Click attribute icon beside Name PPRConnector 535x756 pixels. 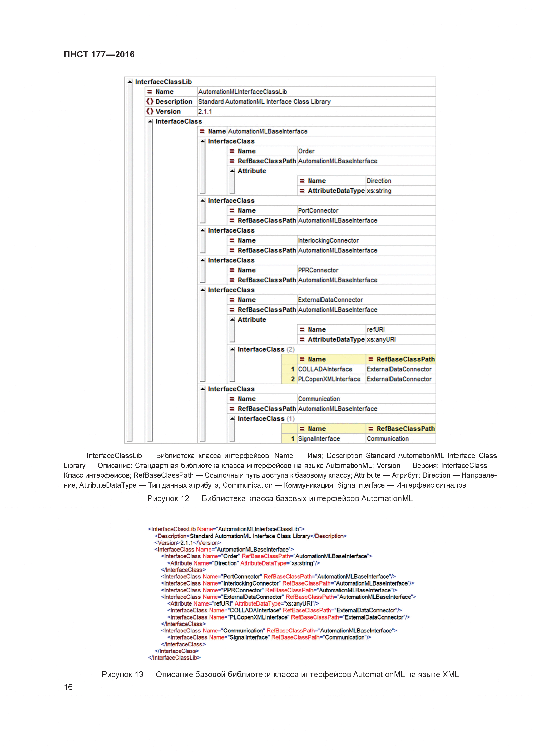(232, 270)
